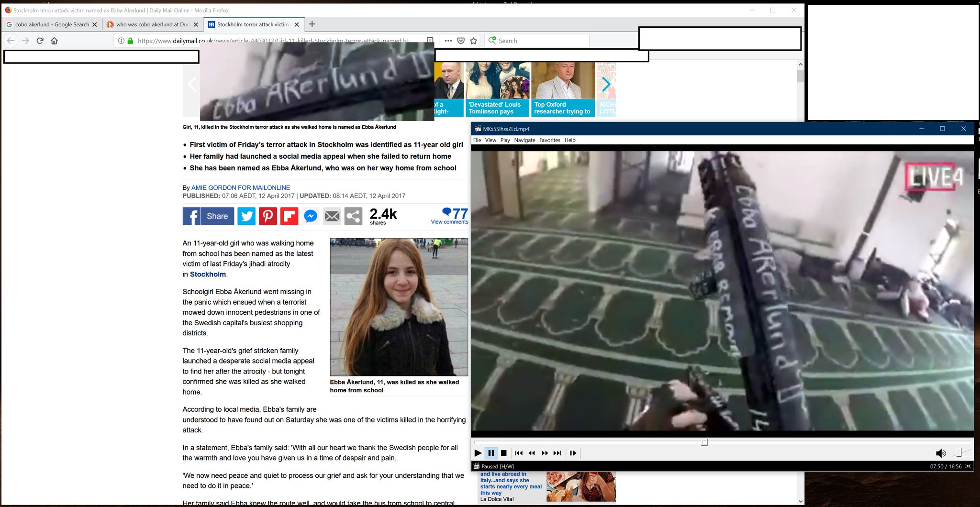Open a new Firefox tab
980x507 pixels.
(x=312, y=24)
